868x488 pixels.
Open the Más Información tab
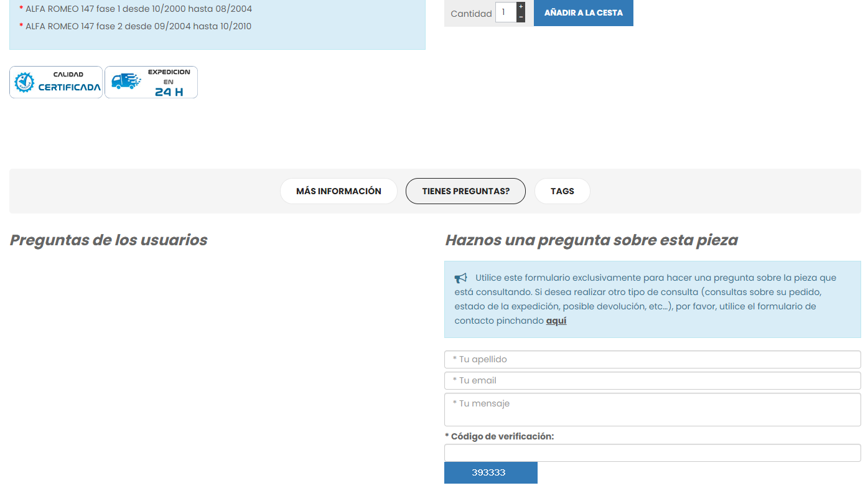click(338, 191)
